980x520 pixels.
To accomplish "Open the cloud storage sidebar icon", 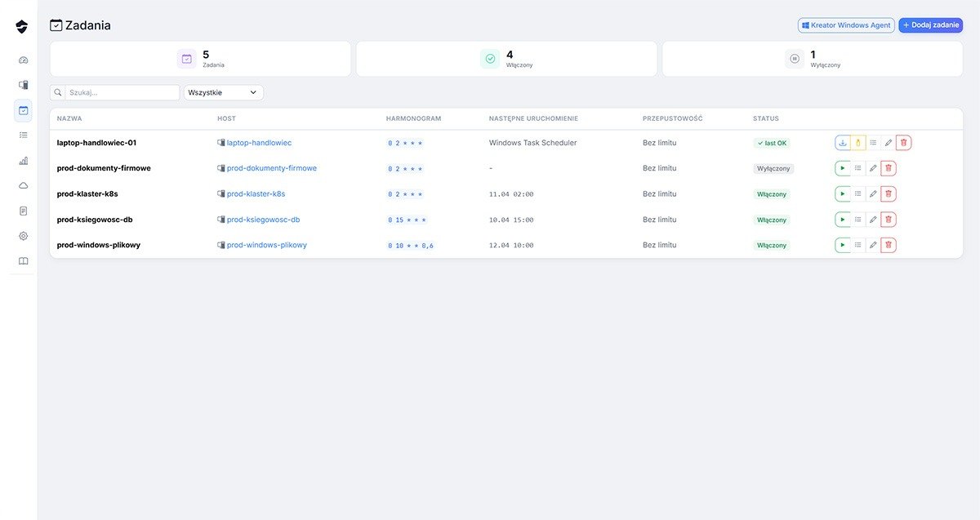I will (23, 186).
